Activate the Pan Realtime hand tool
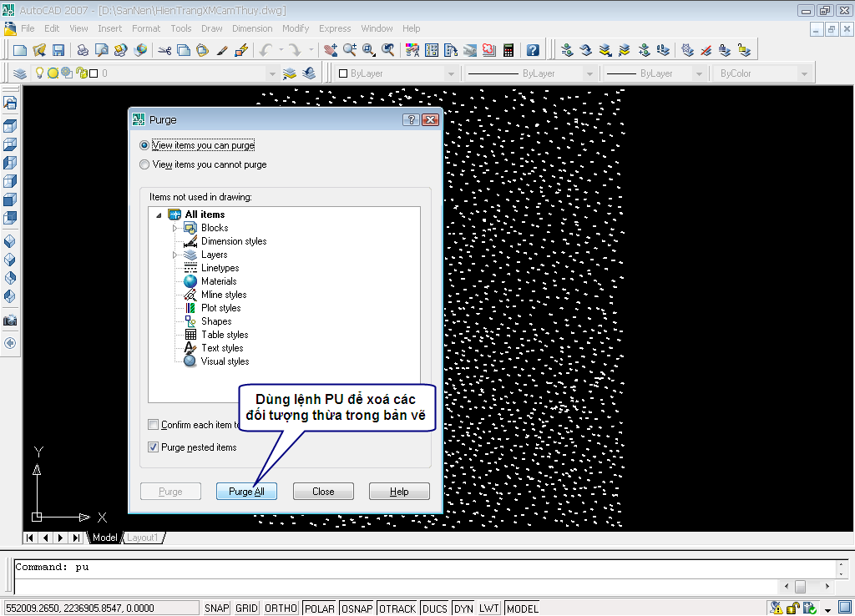 pos(330,50)
